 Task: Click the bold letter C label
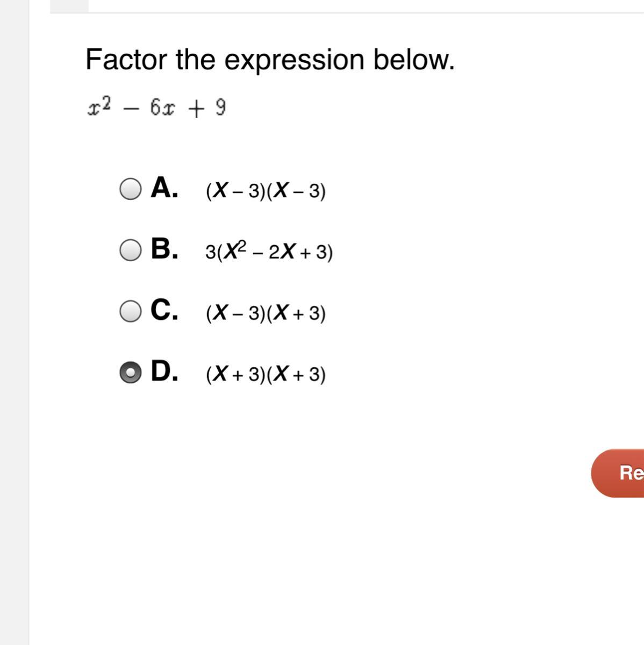[164, 310]
